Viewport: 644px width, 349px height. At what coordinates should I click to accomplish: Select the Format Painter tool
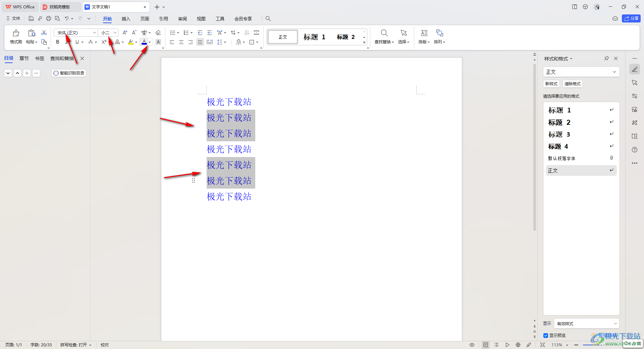[x=16, y=37]
